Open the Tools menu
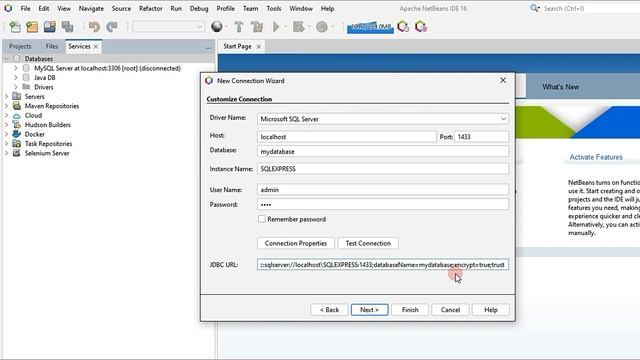 click(273, 8)
